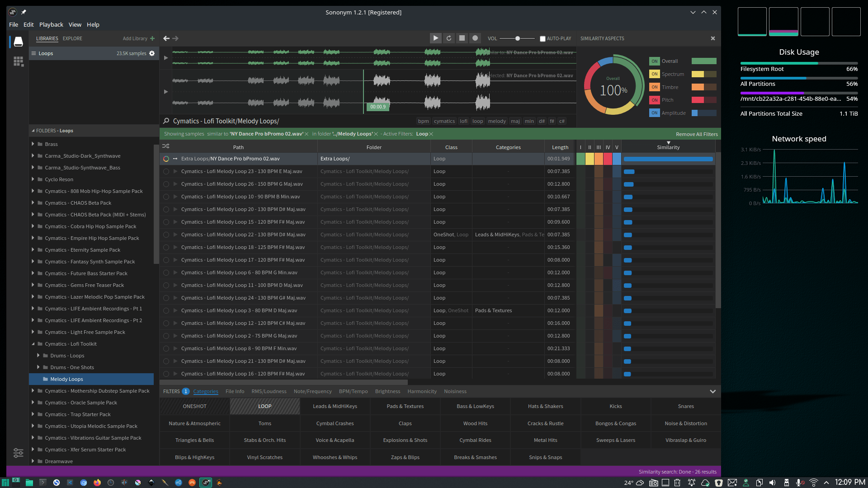This screenshot has height=488, width=868.
Task: Collapse the Cymatics - Lofi Toolkit folder
Action: point(33,344)
